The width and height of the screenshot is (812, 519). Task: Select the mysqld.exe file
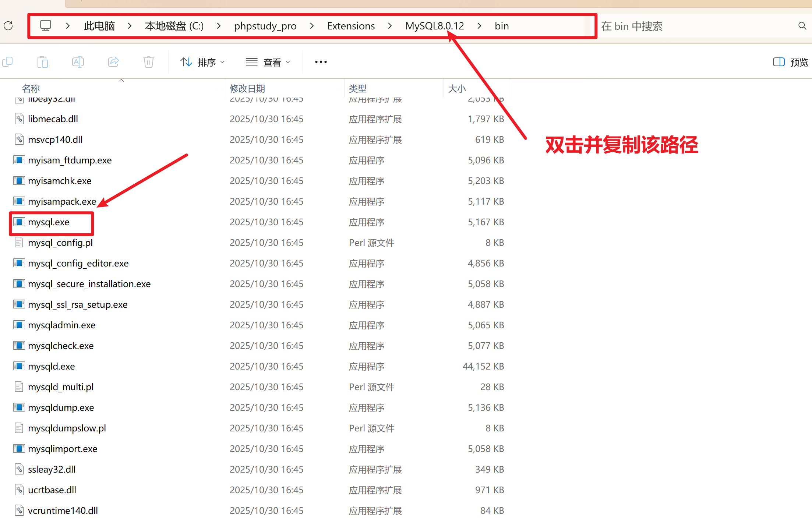(x=51, y=366)
